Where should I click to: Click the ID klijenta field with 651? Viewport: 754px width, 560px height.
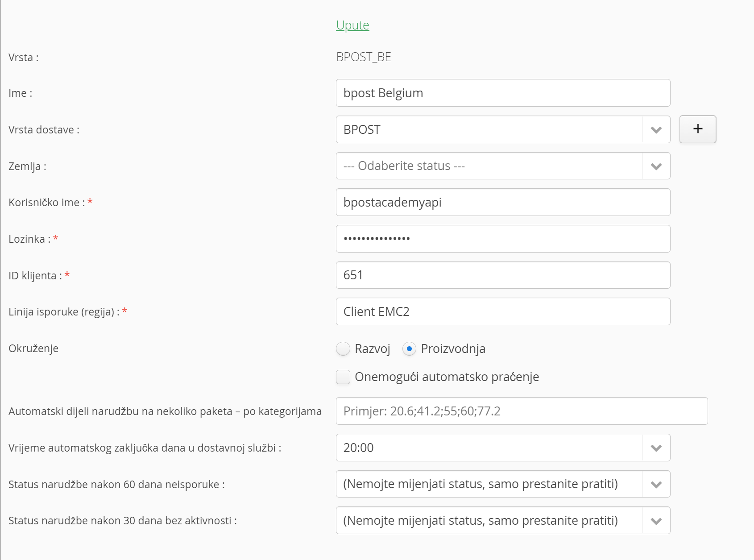(503, 275)
